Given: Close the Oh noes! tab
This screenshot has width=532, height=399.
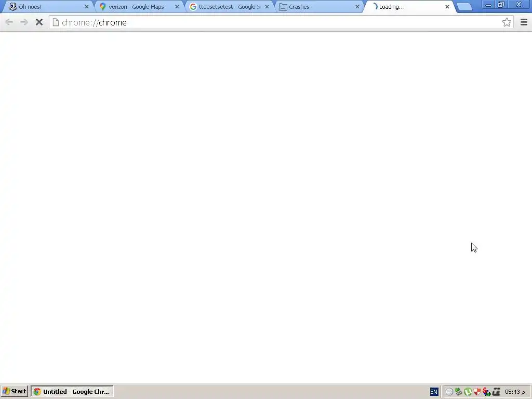Looking at the screenshot, I should pyautogui.click(x=87, y=7).
